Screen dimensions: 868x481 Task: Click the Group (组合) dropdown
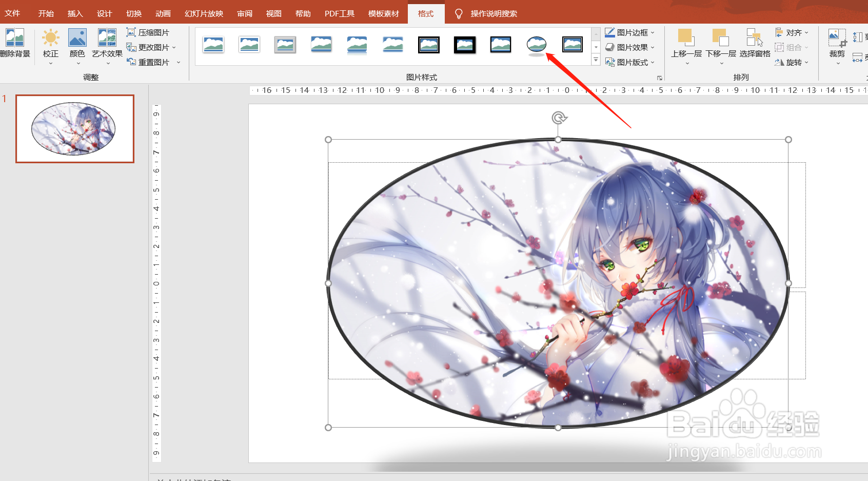click(792, 47)
